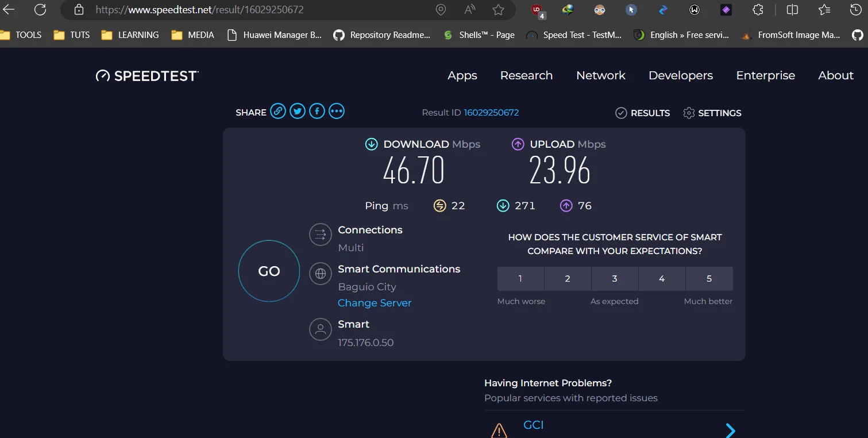This screenshot has height=438, width=868.
Task: Open Huawei Manager bookmark
Action: (275, 35)
